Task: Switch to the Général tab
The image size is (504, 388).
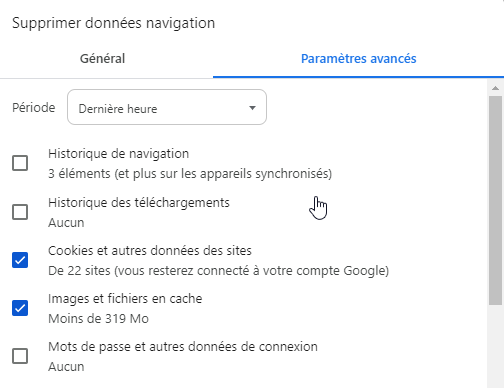Action: [x=102, y=59]
